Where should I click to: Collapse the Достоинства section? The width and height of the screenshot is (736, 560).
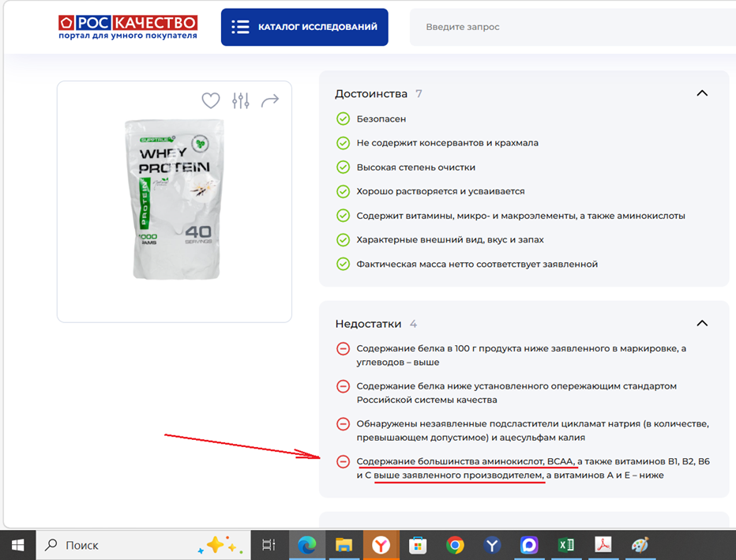click(702, 93)
